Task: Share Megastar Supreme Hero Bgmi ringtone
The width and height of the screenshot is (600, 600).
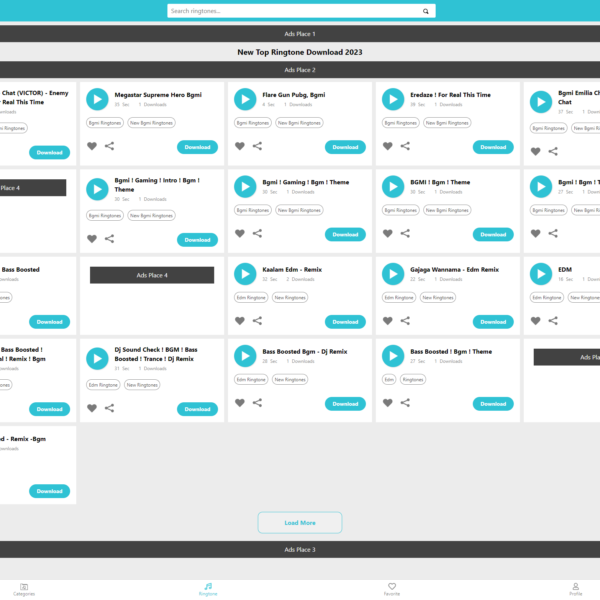Action: click(109, 146)
